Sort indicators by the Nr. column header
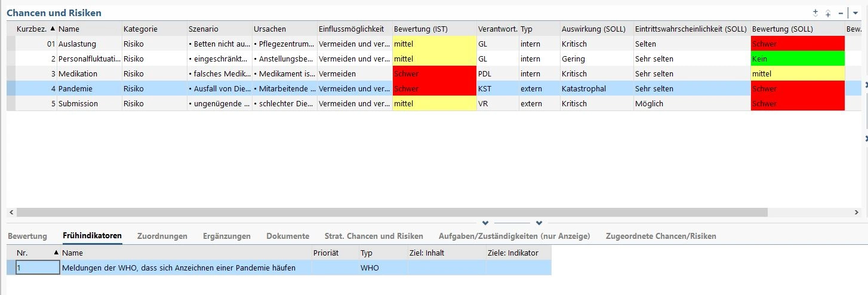Screen dimensions: 868x295 tap(38, 253)
